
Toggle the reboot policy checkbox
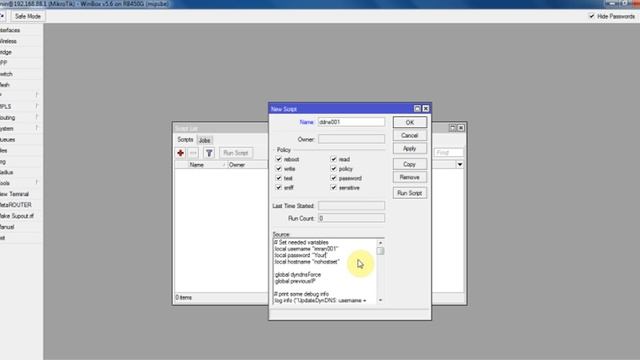point(279,159)
